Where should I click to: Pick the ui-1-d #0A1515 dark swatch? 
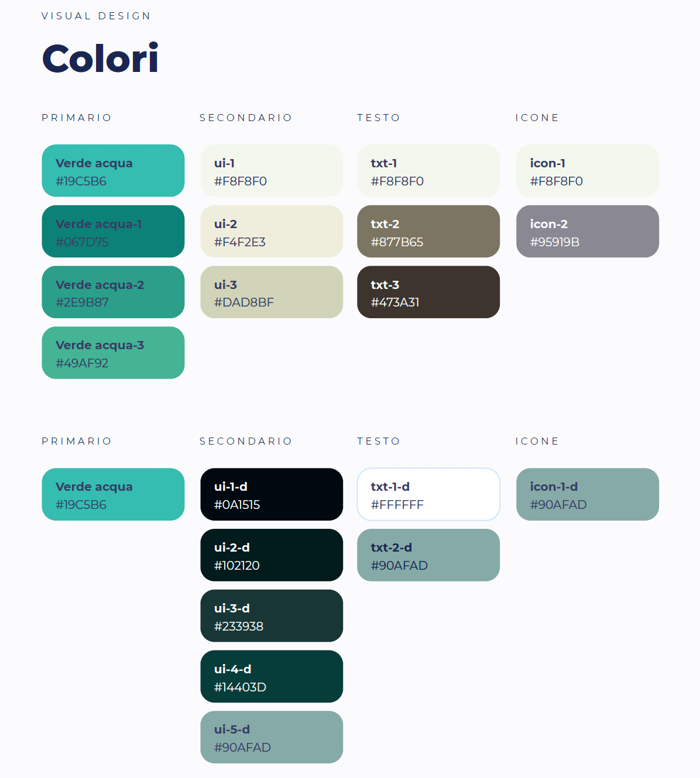click(x=272, y=494)
